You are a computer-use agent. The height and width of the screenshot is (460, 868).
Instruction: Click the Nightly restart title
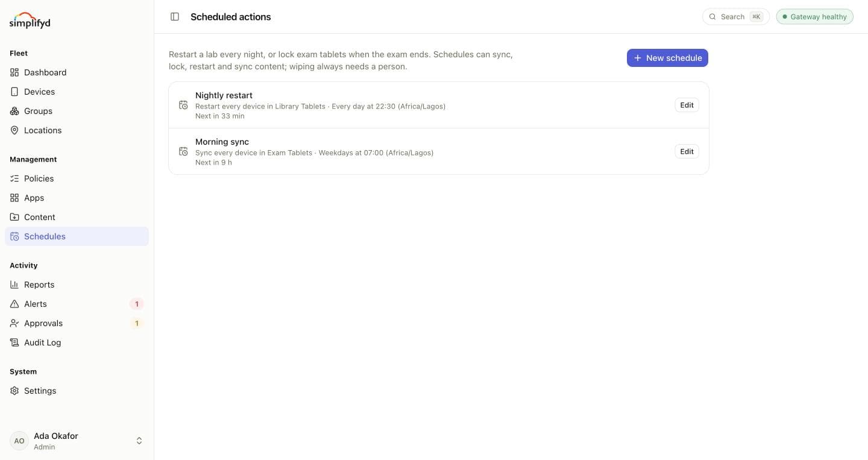(x=224, y=95)
